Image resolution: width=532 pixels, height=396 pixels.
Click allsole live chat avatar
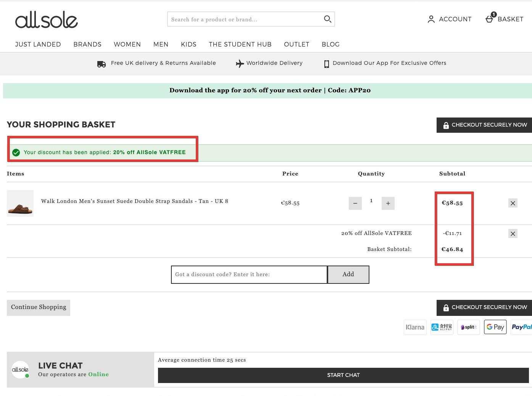[x=20, y=370]
